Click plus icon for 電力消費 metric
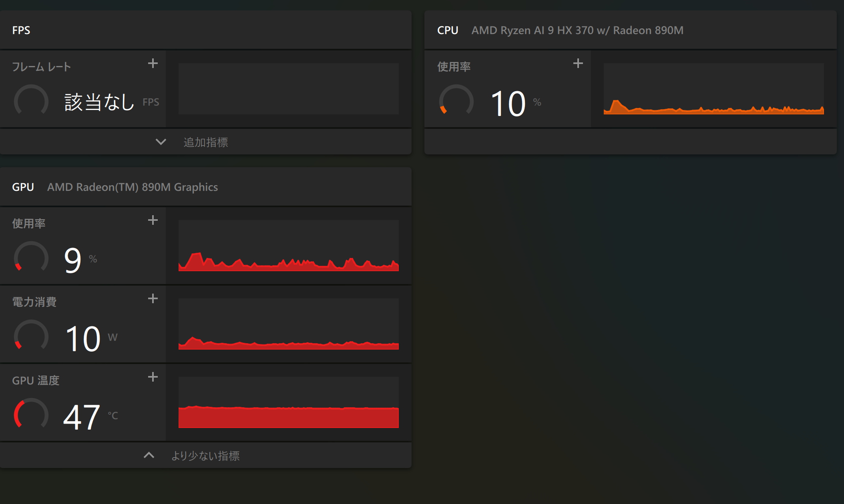This screenshot has height=504, width=844. pyautogui.click(x=153, y=298)
